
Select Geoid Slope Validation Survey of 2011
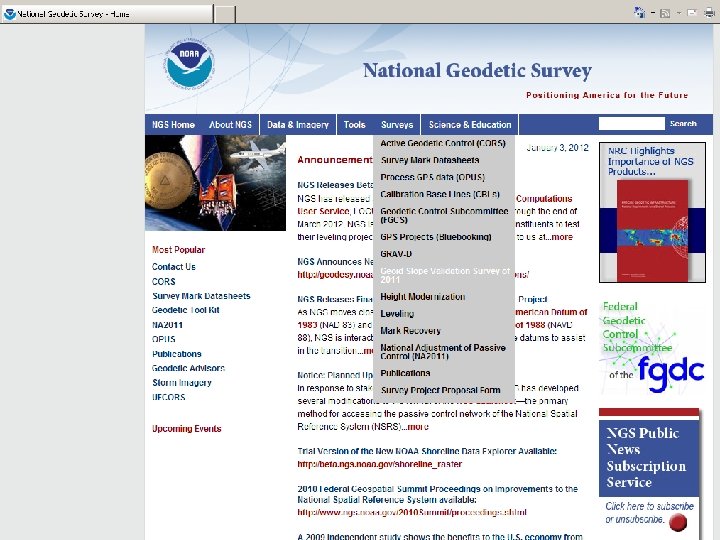(445, 275)
